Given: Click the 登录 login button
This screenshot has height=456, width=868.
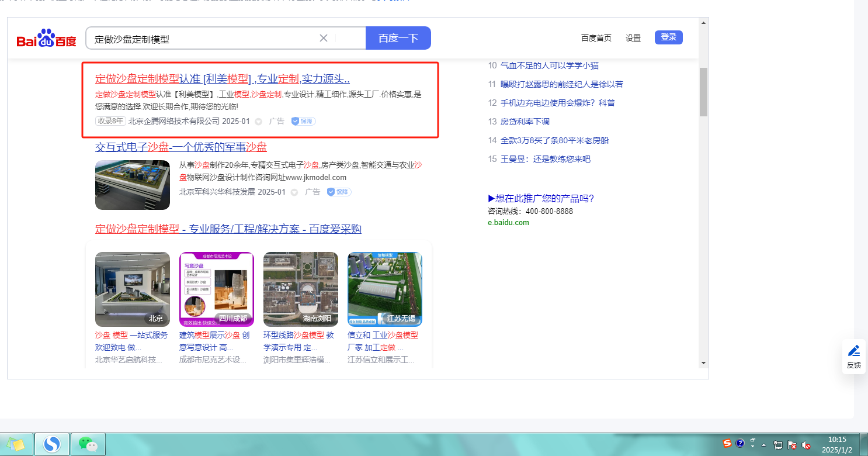Looking at the screenshot, I should click(668, 37).
